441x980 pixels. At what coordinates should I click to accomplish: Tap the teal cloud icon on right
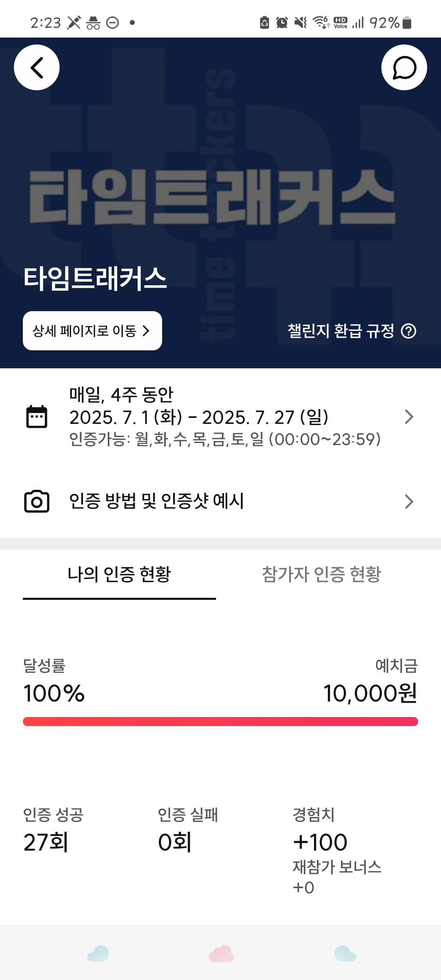point(345,954)
